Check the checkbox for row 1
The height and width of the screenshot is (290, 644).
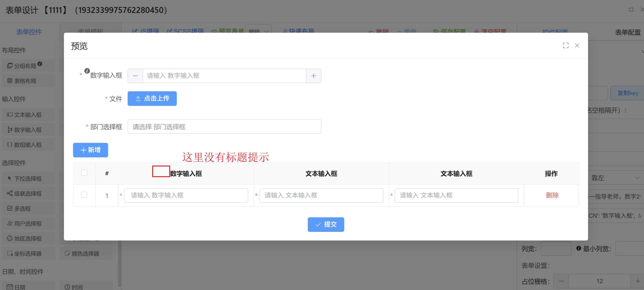coord(84,195)
